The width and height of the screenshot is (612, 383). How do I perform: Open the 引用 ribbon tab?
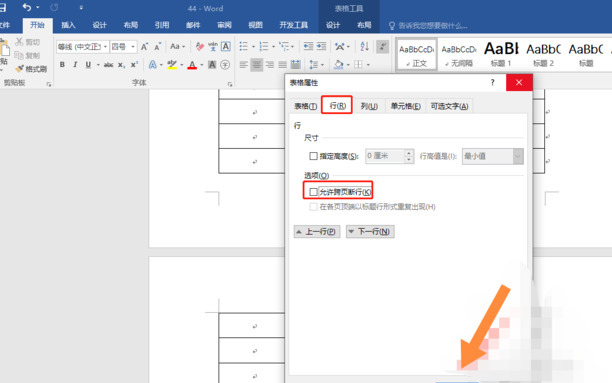click(162, 25)
